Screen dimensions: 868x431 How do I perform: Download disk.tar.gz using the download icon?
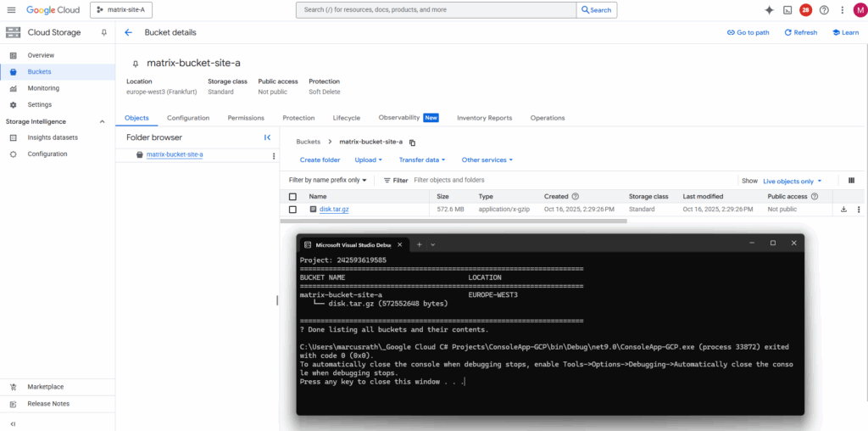843,209
